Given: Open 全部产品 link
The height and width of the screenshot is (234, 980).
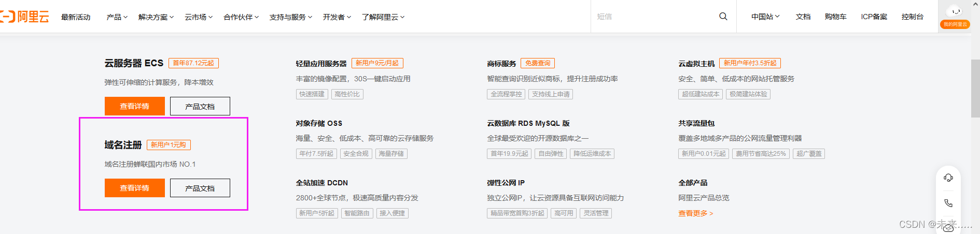Looking at the screenshot, I should tap(693, 183).
